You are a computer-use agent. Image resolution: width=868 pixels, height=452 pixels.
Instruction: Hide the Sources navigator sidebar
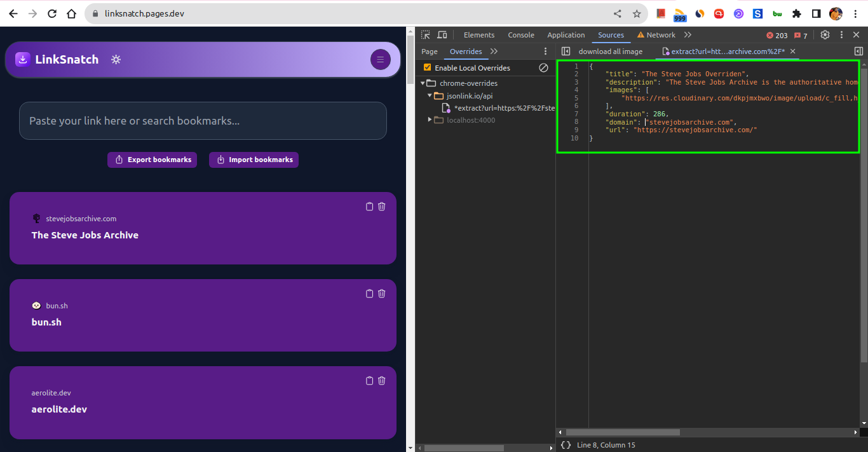pos(566,51)
